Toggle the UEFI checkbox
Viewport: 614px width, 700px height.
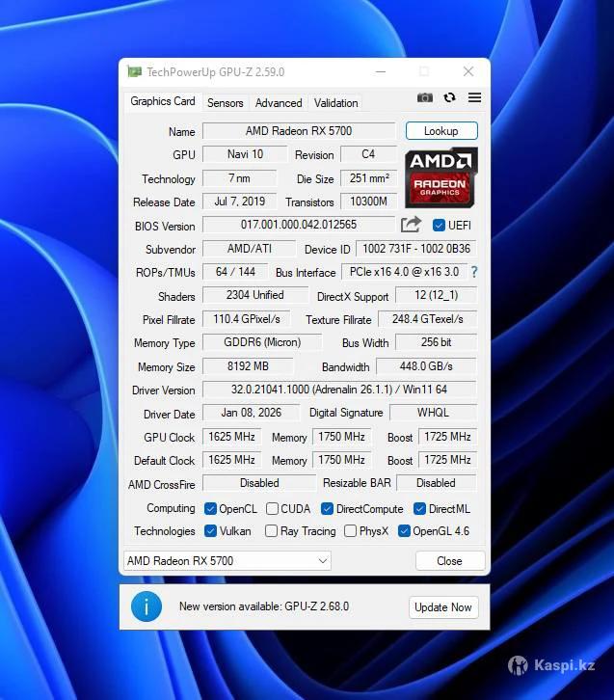[440, 226]
